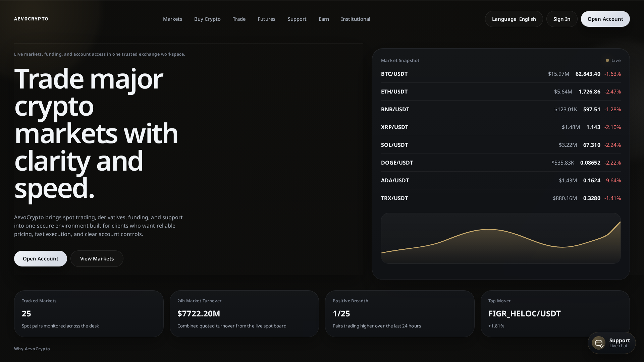The width and height of the screenshot is (644, 362).
Task: Select the DOGE/USDT market row
Action: pyautogui.click(x=501, y=163)
